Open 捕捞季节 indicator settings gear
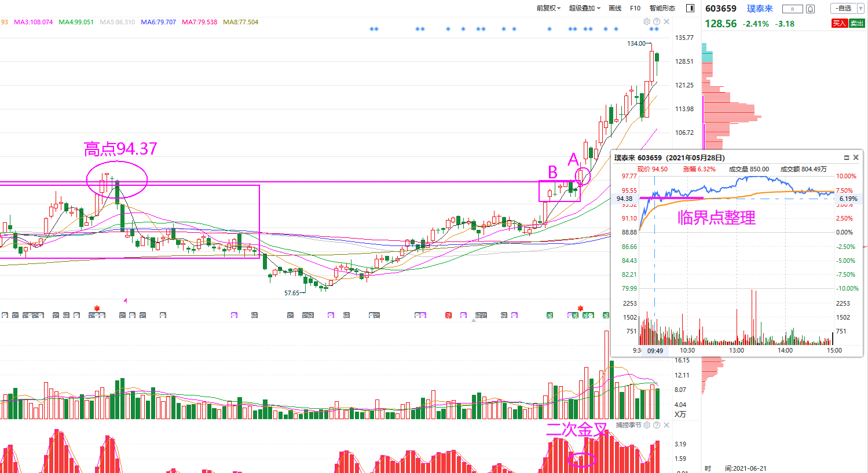 tap(647, 425)
